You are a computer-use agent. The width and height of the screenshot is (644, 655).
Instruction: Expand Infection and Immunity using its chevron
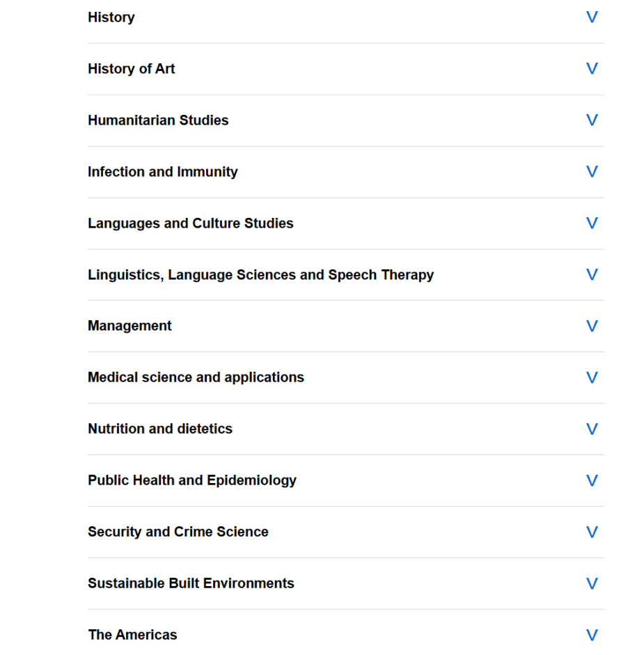tap(592, 172)
